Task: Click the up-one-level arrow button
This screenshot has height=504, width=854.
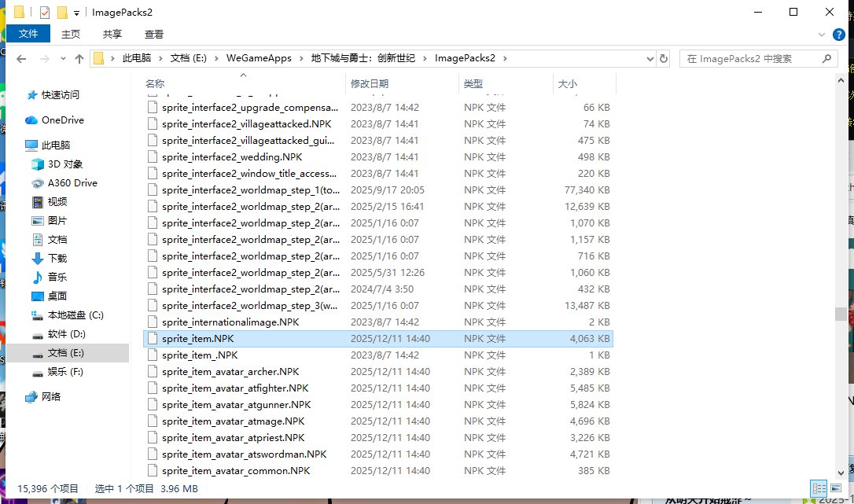Action: [x=79, y=59]
